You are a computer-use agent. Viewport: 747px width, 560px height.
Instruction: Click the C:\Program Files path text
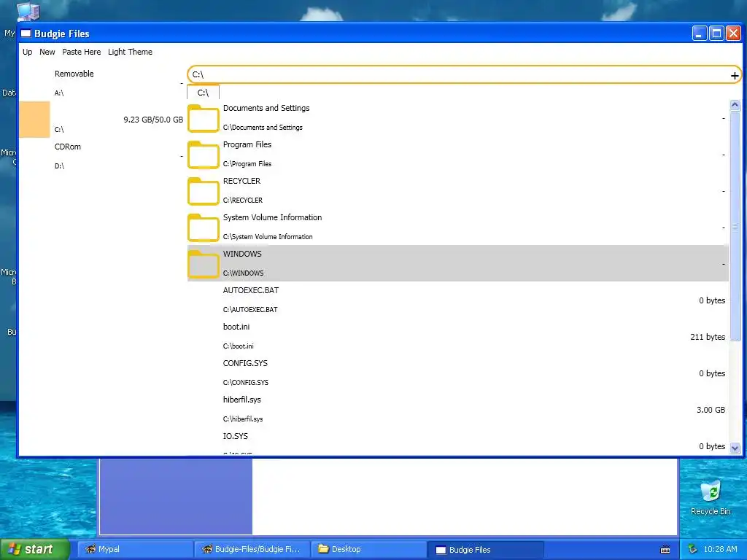coord(247,164)
